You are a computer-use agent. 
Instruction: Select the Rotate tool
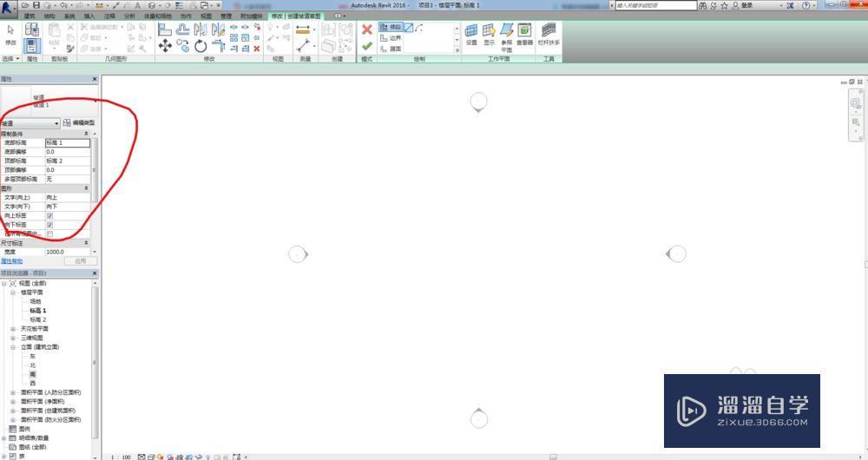(x=201, y=47)
